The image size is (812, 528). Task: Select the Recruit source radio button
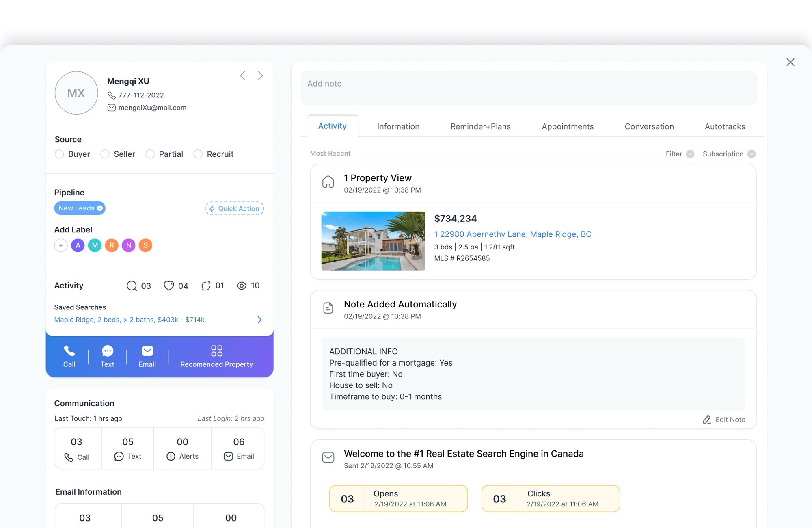click(198, 154)
